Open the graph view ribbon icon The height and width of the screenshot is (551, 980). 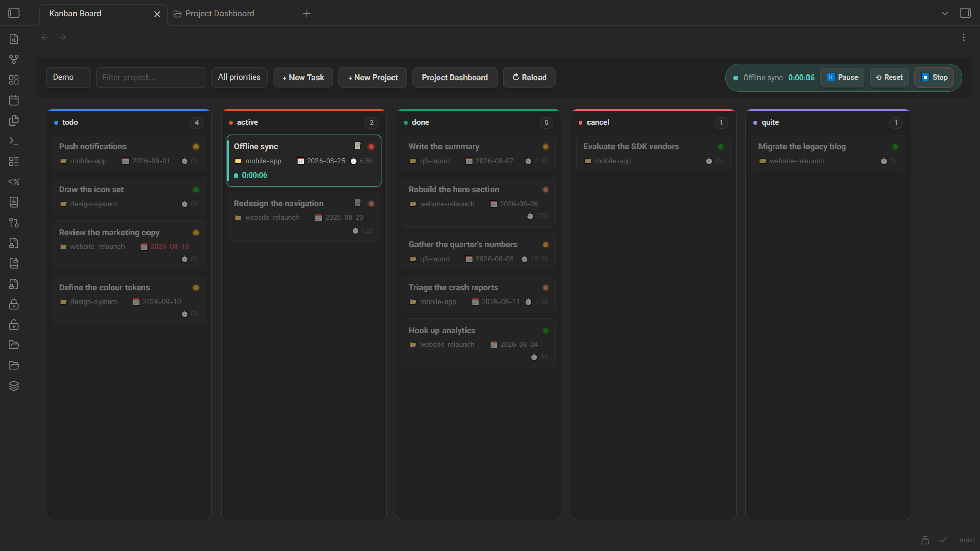point(14,59)
